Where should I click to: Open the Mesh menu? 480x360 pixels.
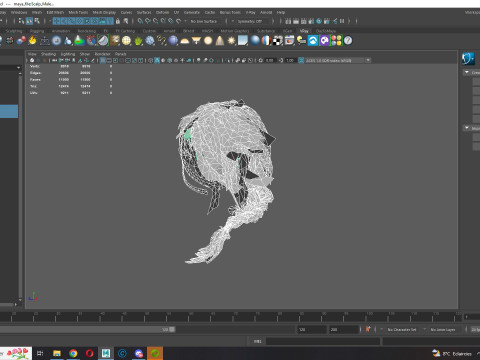click(37, 12)
